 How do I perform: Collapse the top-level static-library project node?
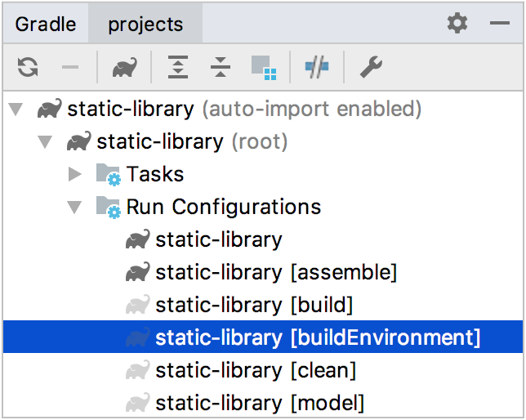point(16,109)
